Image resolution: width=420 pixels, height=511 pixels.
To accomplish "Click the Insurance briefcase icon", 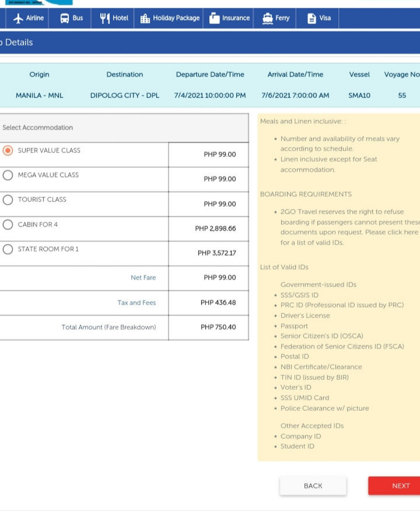I will (x=214, y=18).
